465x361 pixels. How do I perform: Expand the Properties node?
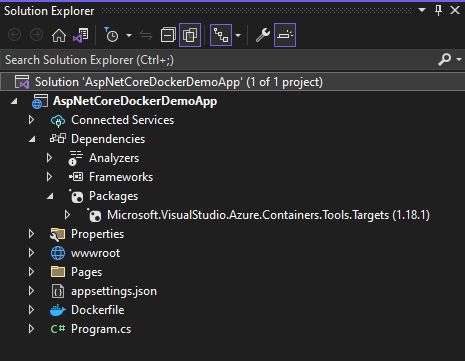tap(31, 234)
